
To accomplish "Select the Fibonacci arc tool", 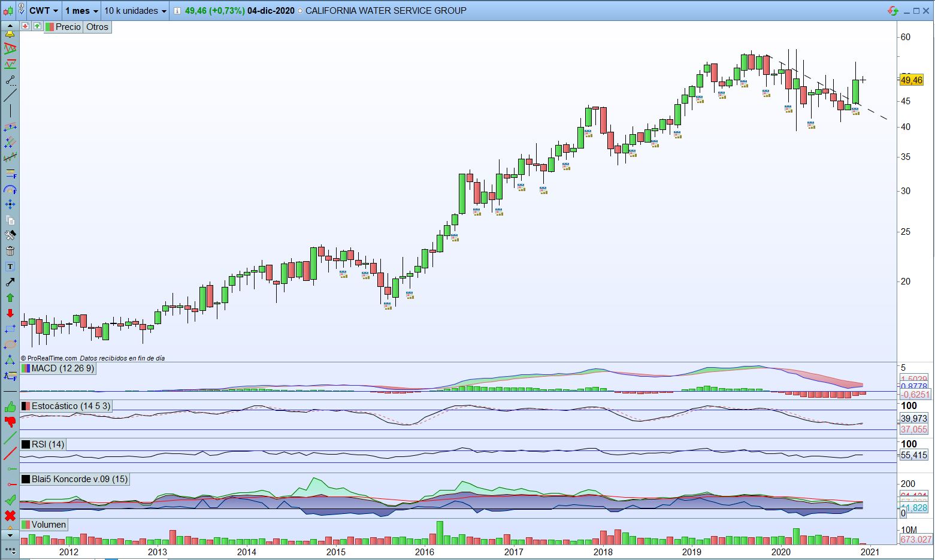I will [10, 189].
